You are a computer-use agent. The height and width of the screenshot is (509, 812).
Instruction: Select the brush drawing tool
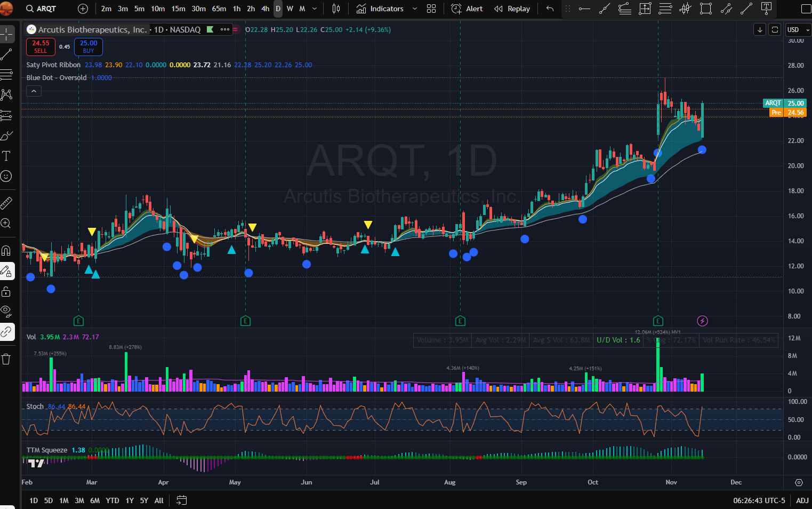point(6,136)
